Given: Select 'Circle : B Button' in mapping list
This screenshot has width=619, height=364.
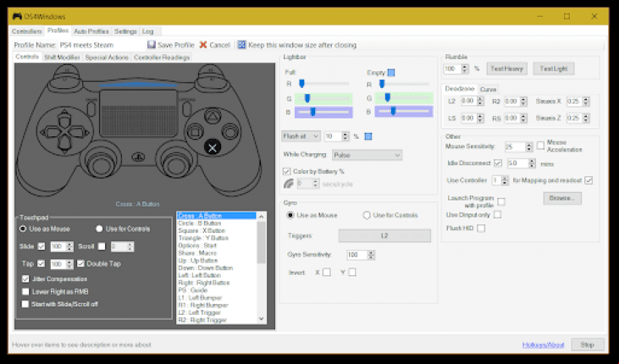Looking at the screenshot, I should (x=199, y=223).
